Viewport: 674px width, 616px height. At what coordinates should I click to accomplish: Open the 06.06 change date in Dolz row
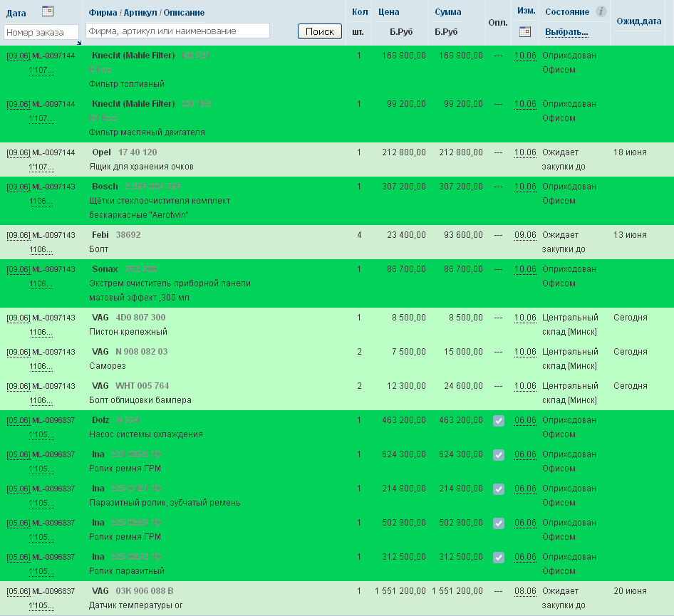(x=525, y=420)
